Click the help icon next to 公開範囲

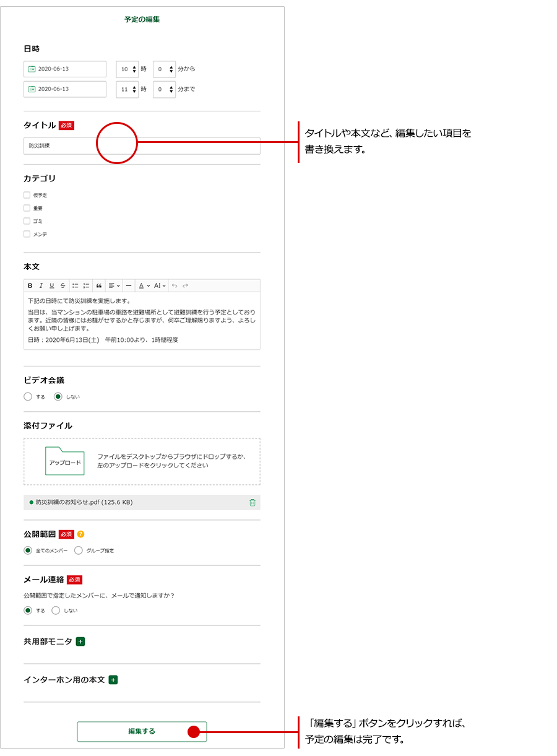click(x=80, y=534)
